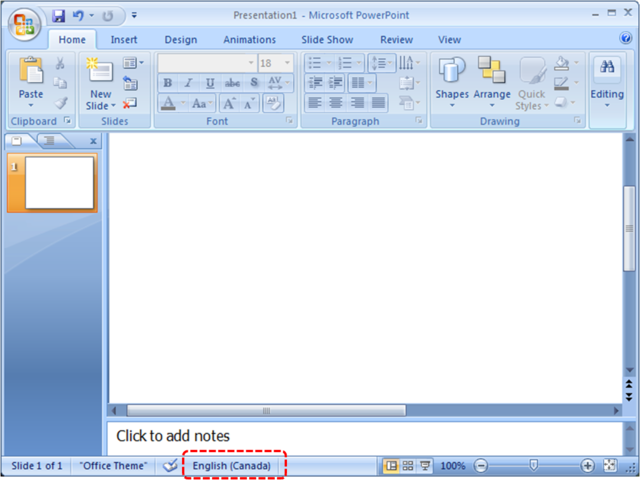Viewport: 640px width, 480px height.
Task: Open the Review tab
Action: (396, 40)
